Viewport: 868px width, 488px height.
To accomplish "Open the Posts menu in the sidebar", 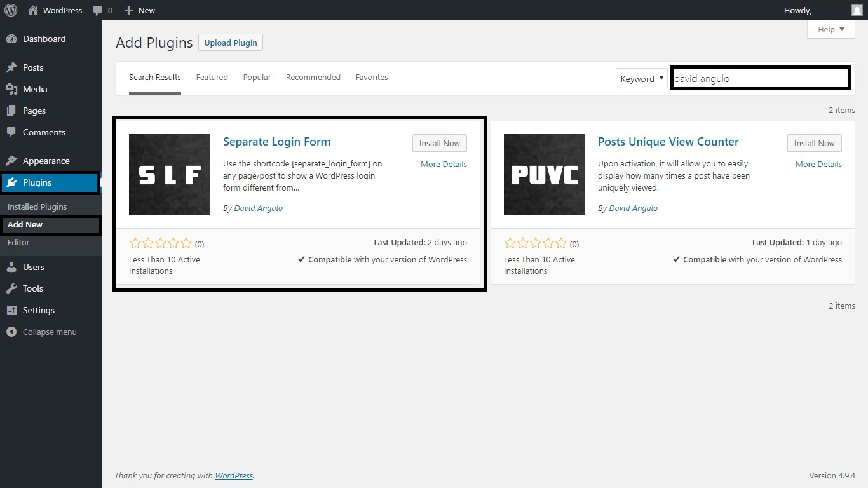I will click(51, 67).
